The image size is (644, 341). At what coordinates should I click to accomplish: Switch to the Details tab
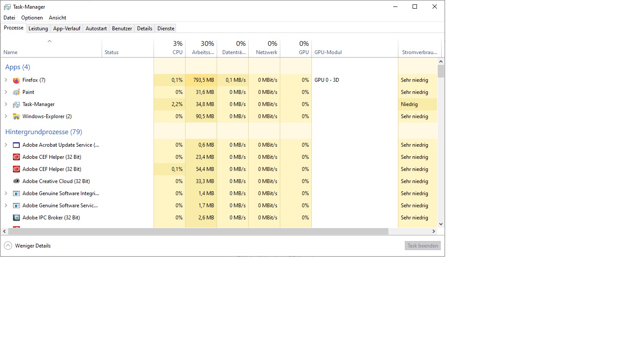(x=144, y=29)
